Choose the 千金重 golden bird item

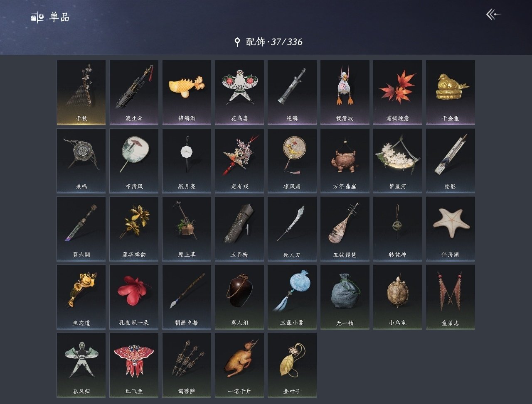[450, 93]
